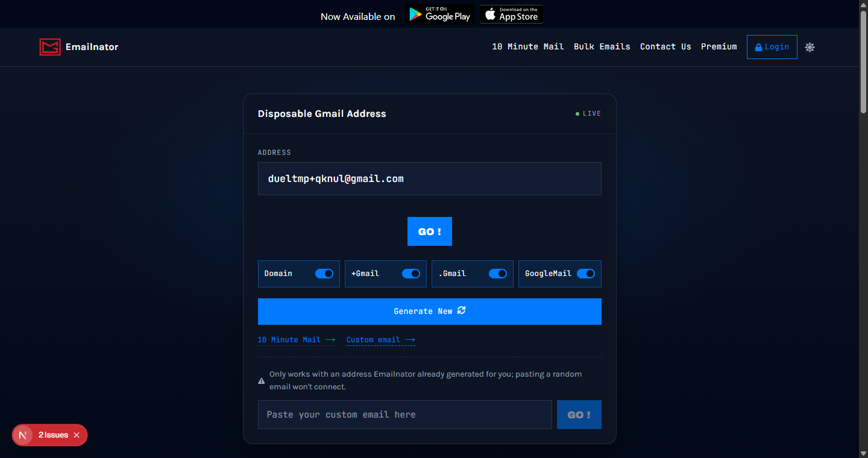Dismiss the 2 Issues badge with X
Screen dimensions: 868x458
click(x=77, y=435)
